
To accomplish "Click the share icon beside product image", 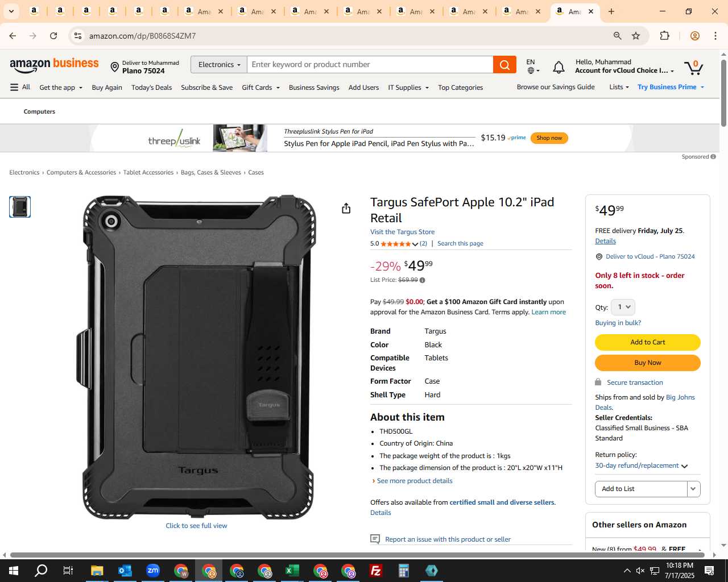I will click(x=346, y=209).
